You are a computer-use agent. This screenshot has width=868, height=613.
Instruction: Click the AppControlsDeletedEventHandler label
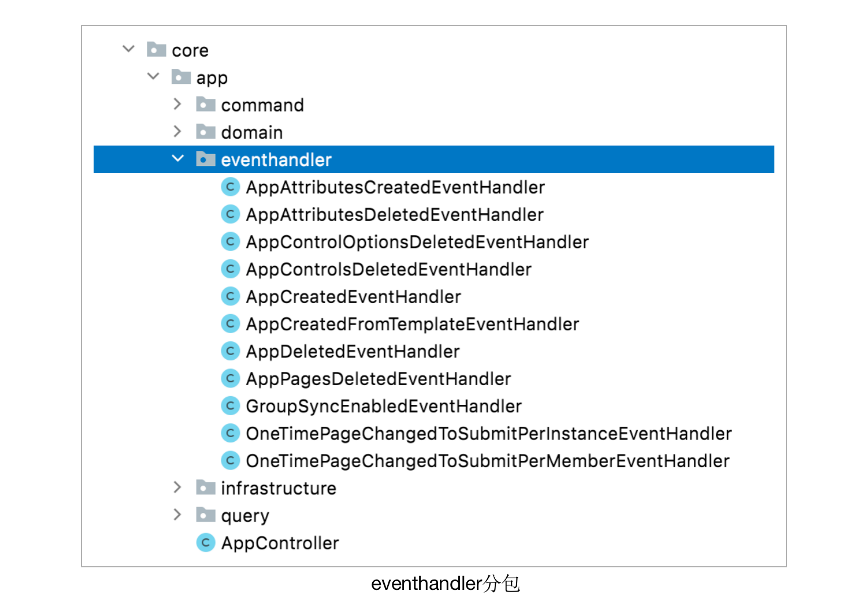tap(388, 269)
